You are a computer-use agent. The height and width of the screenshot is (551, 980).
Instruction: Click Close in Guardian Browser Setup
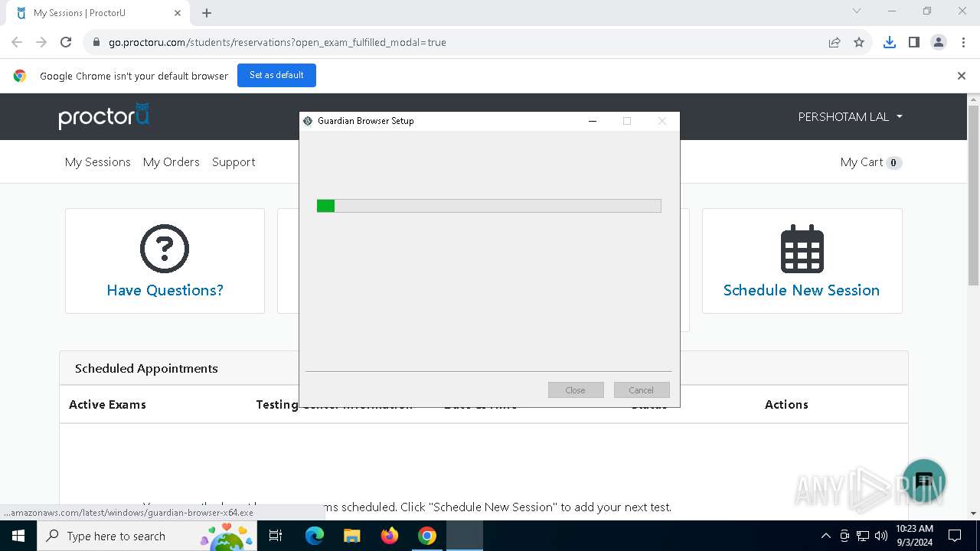pos(575,390)
